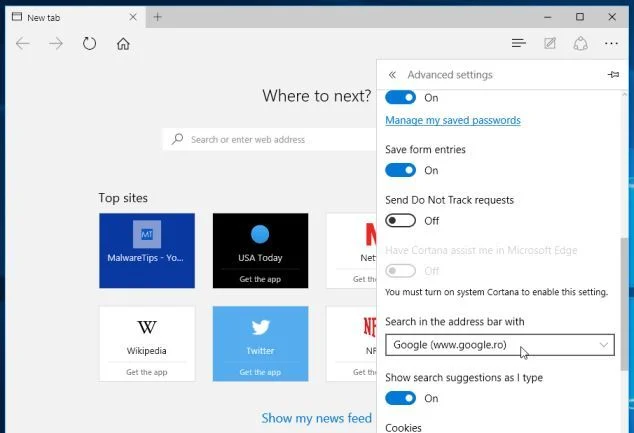The image size is (634, 433).
Task: Get the app under USA Today
Action: pyautogui.click(x=260, y=279)
